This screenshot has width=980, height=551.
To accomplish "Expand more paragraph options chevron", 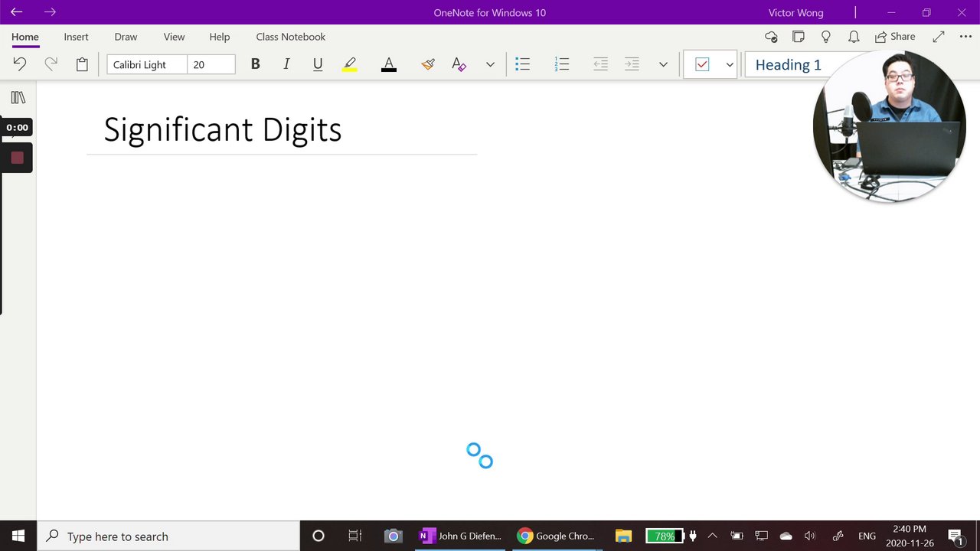I will (x=663, y=65).
